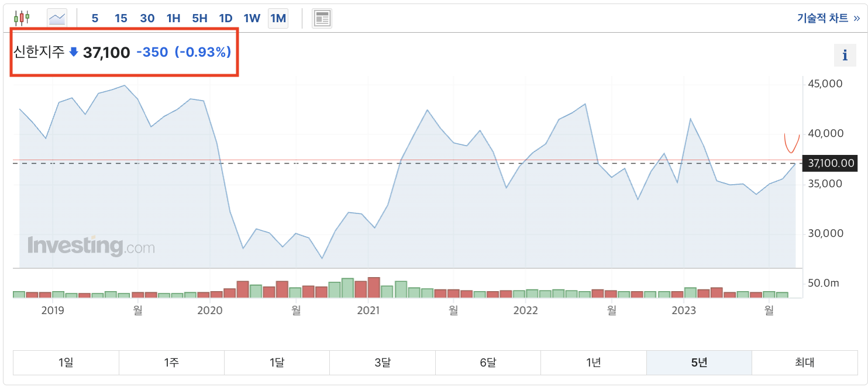Click the 35,000 axis label

click(x=824, y=184)
